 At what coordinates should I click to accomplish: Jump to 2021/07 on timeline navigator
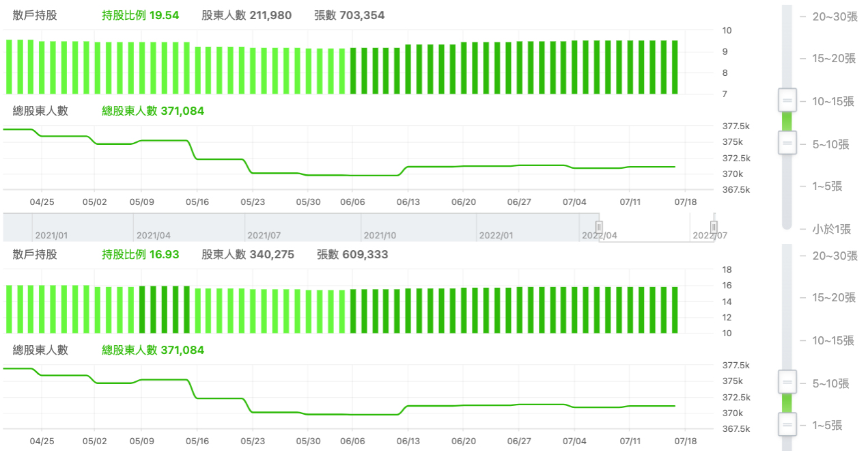[x=264, y=235]
